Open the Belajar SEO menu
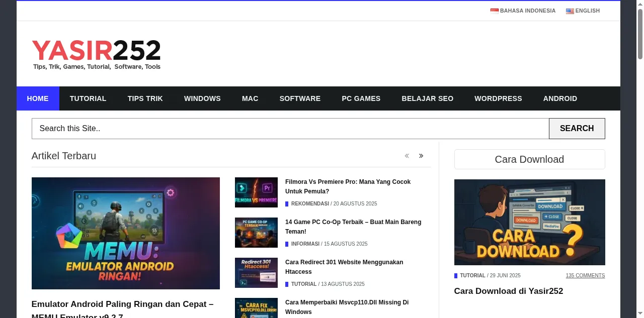 pos(428,98)
